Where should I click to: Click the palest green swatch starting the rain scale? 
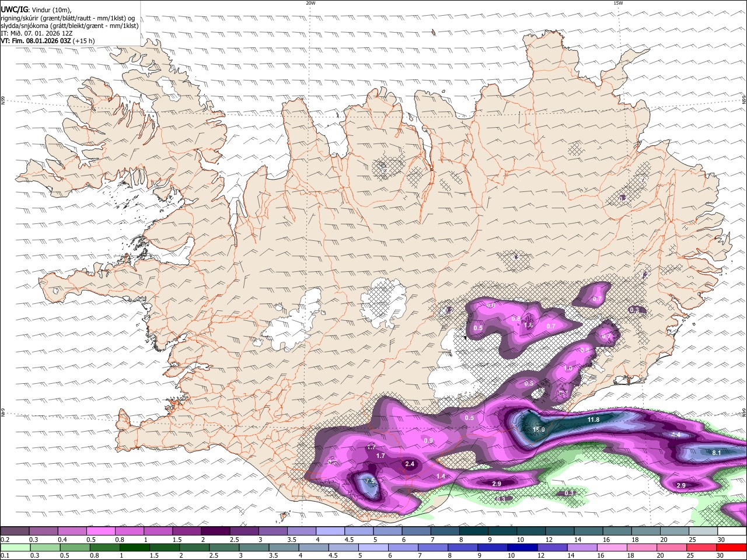[x=15, y=548]
